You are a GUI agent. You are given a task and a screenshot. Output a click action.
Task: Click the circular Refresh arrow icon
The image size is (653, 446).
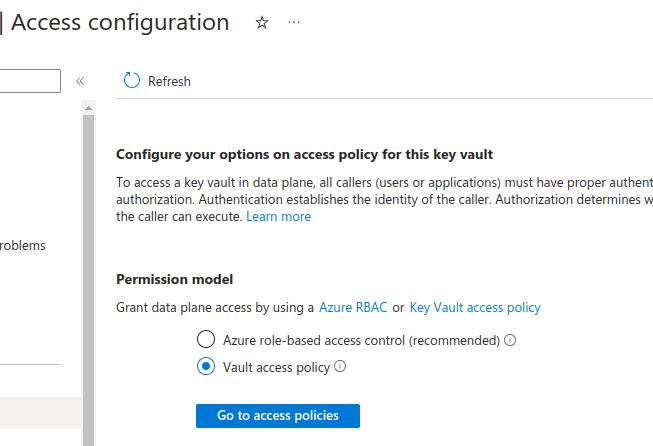(x=132, y=81)
